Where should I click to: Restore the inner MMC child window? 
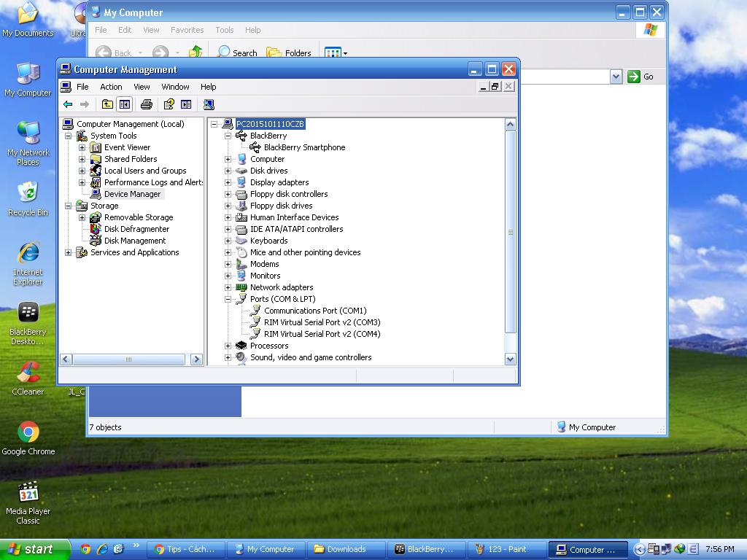coord(495,87)
